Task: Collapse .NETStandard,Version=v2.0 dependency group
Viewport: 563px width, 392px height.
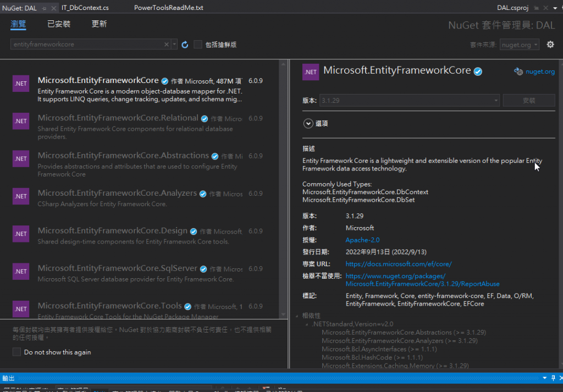Action: click(307, 324)
